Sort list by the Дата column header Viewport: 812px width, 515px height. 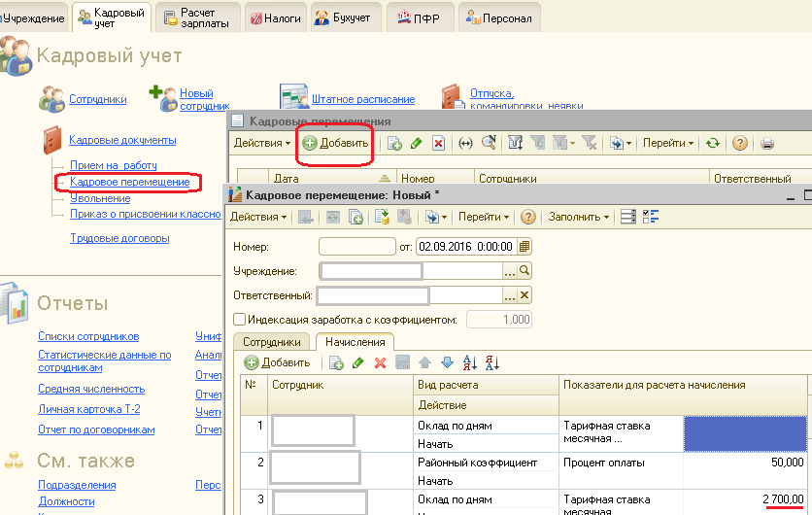(x=332, y=178)
